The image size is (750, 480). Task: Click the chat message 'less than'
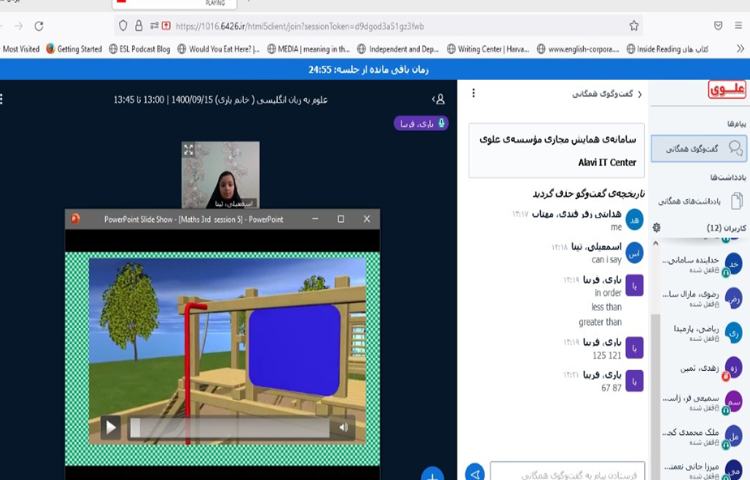607,307
